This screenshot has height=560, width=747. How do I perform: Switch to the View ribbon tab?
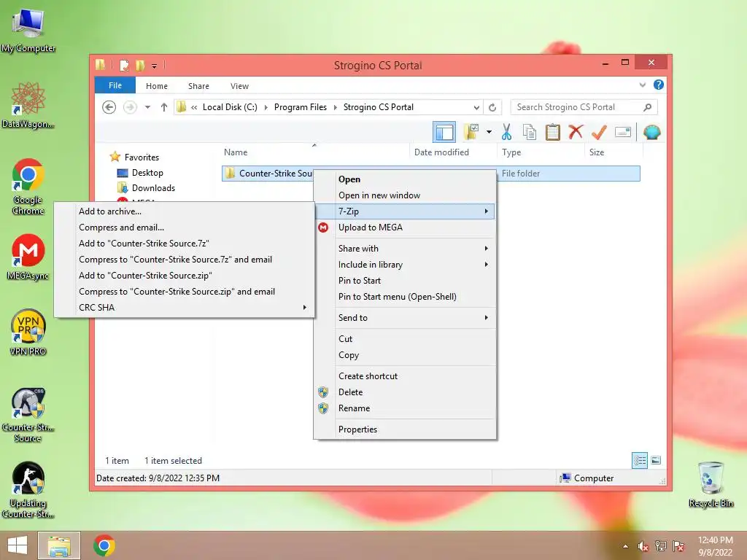point(239,86)
